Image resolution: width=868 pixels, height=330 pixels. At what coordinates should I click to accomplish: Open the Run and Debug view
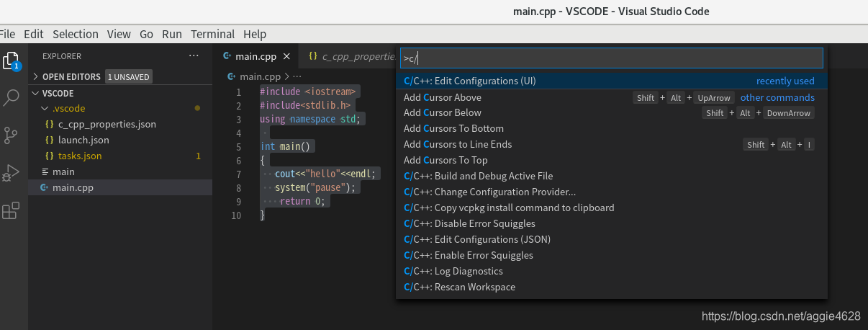point(12,173)
